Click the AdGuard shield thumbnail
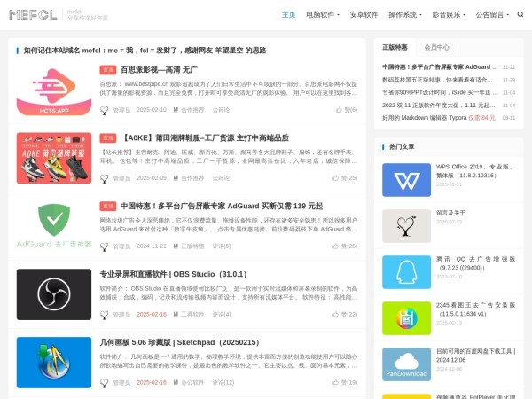 (x=54, y=225)
